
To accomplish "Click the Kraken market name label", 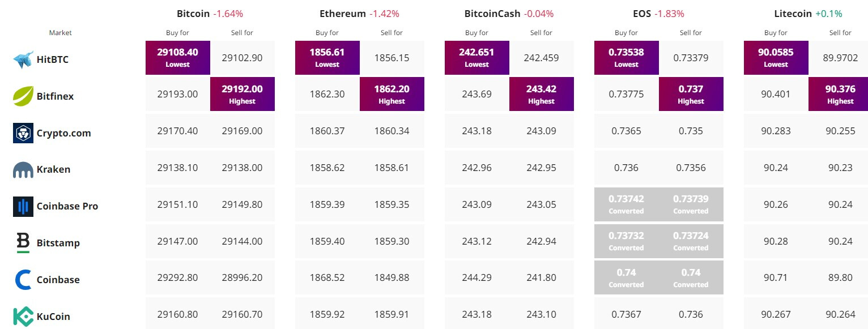I will 53,169.
